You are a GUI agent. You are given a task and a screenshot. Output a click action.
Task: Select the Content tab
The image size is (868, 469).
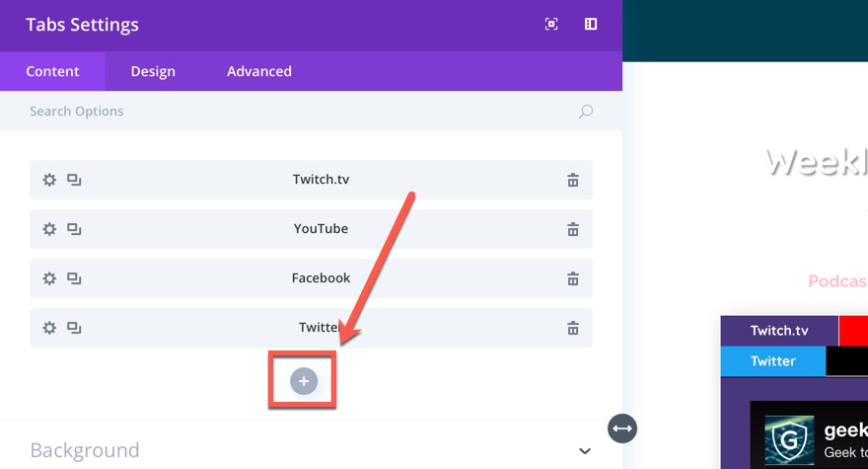pos(52,71)
